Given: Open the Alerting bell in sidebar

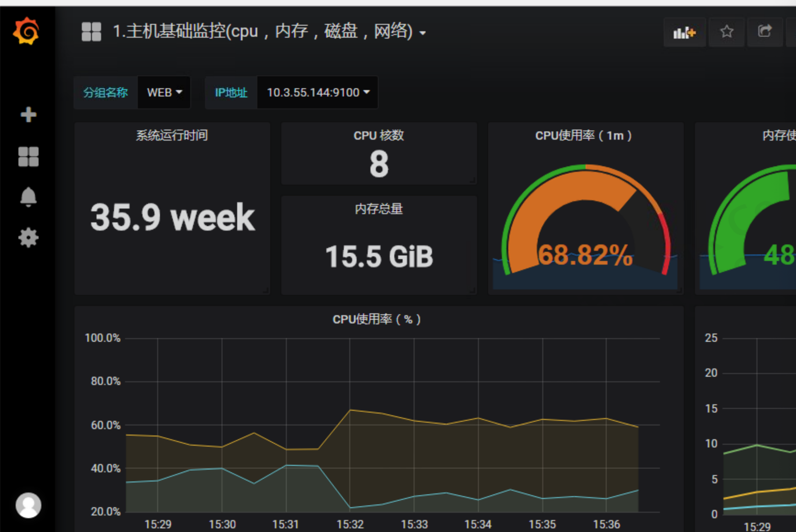Looking at the screenshot, I should click(x=28, y=197).
